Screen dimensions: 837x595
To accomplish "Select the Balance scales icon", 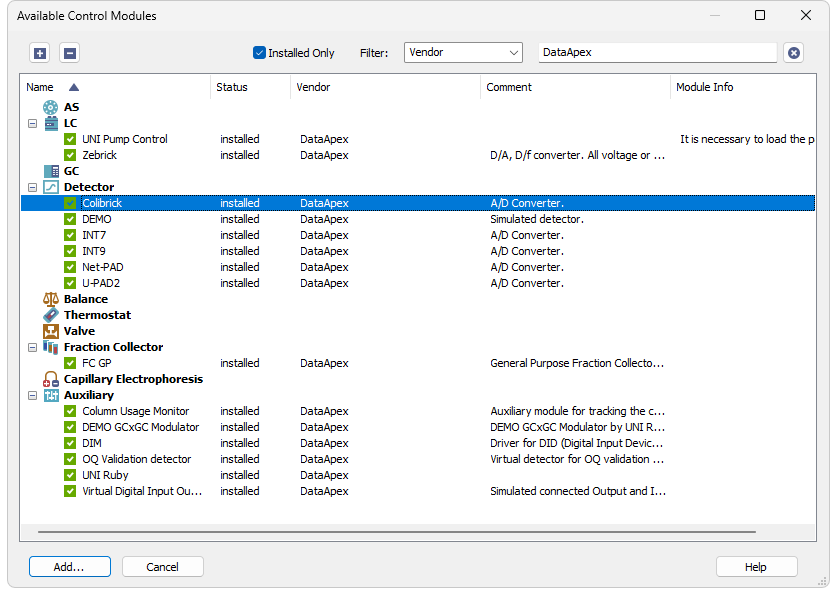I will tap(51, 299).
